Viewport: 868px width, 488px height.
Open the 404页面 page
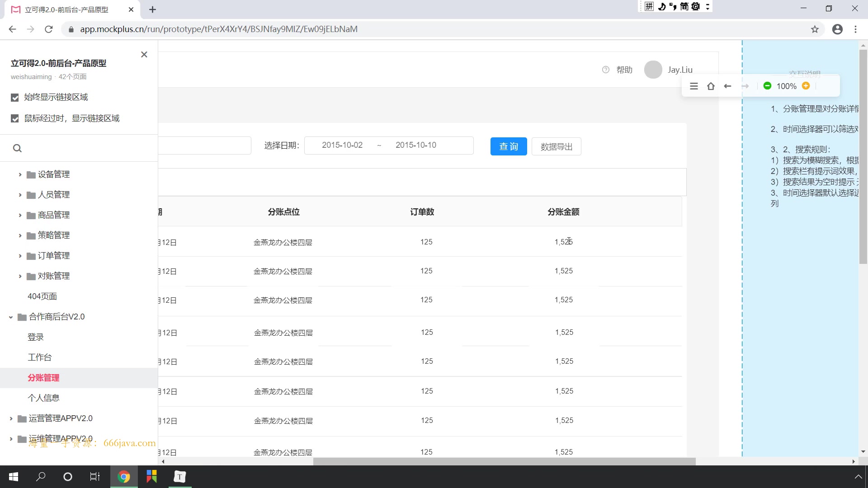[x=42, y=296]
